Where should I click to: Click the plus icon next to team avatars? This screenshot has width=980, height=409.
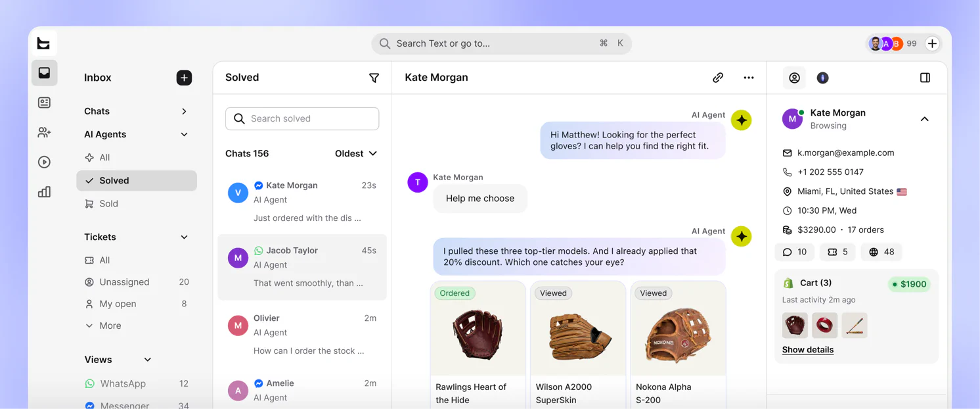point(932,43)
